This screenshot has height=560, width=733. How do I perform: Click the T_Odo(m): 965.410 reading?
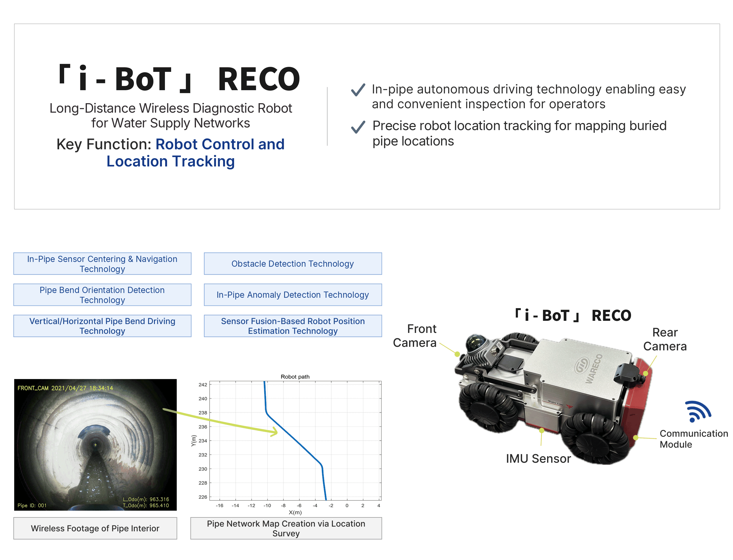146,505
